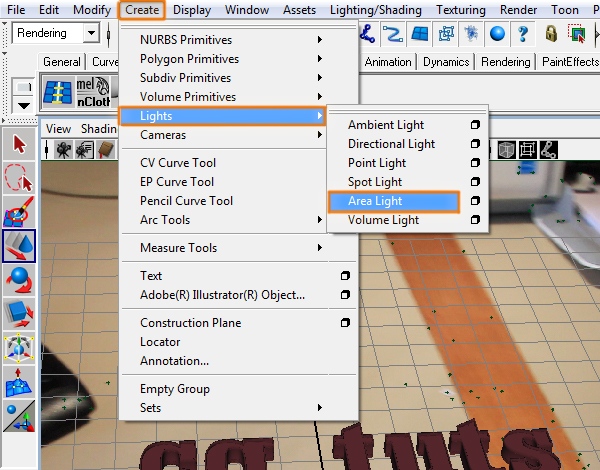600x470 pixels.
Task: Open Construction Plane options box
Action: click(x=345, y=323)
